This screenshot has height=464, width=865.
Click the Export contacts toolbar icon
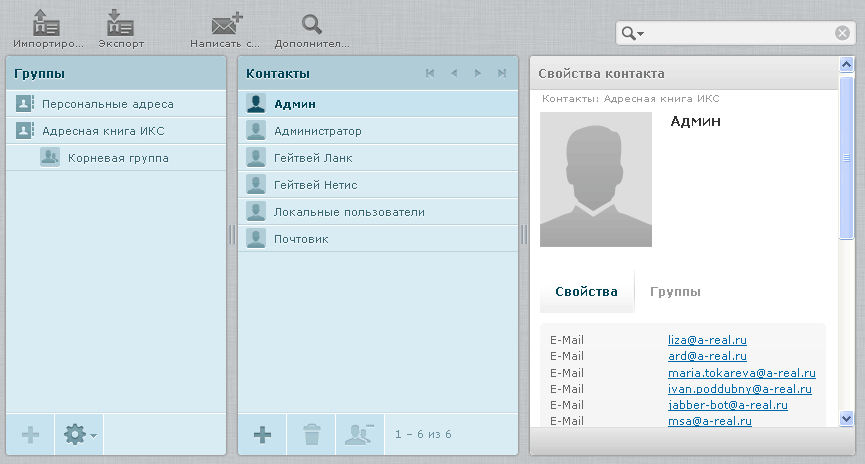pyautogui.click(x=121, y=24)
